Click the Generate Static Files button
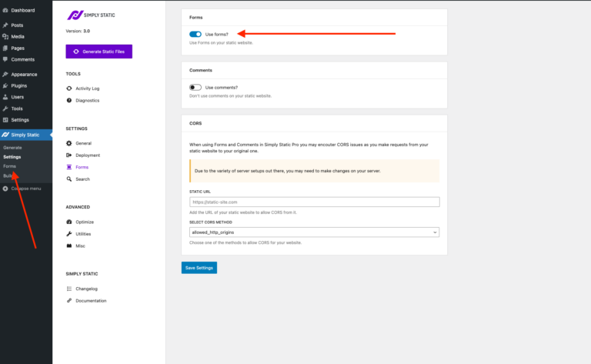Viewport: 591px width, 364px height. (x=99, y=52)
